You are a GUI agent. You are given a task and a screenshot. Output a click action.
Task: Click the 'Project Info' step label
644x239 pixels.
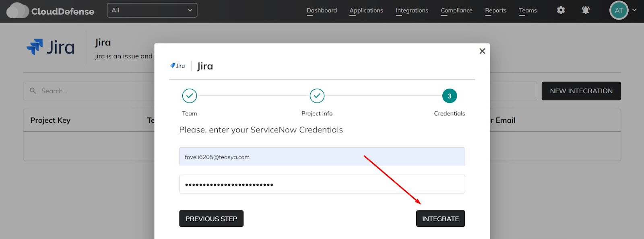(x=317, y=113)
